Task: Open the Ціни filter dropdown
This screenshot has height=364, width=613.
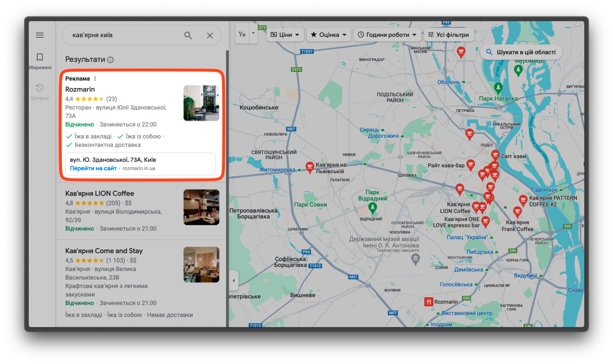Action: (x=285, y=35)
